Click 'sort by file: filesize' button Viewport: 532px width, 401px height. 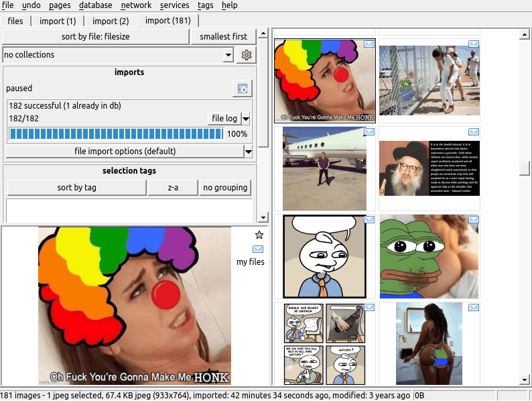coord(96,36)
